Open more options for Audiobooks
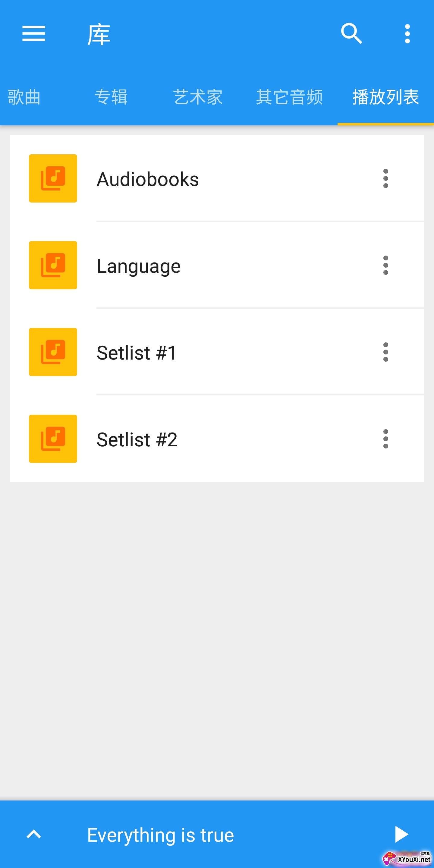434x868 pixels. pyautogui.click(x=385, y=179)
